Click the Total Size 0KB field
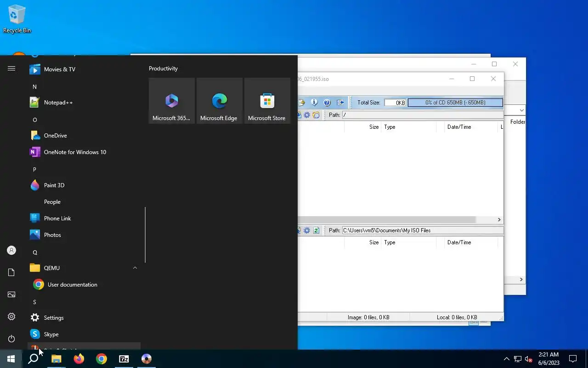 pyautogui.click(x=395, y=103)
